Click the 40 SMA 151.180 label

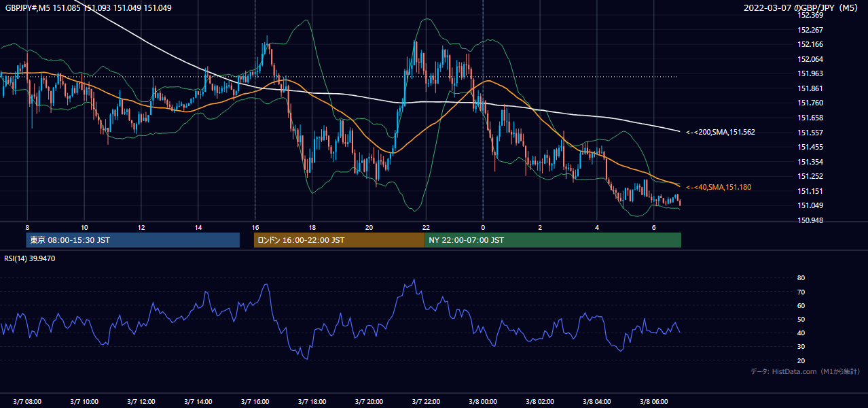coord(719,187)
